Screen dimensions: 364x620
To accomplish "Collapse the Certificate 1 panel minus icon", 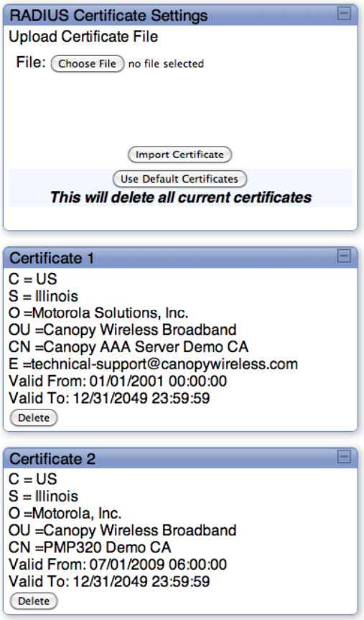I will [x=344, y=256].
